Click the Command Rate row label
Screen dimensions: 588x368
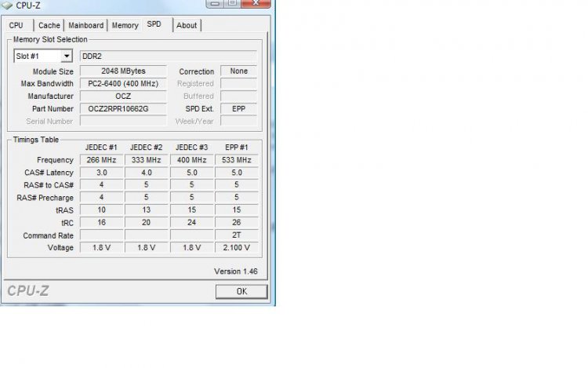click(48, 235)
